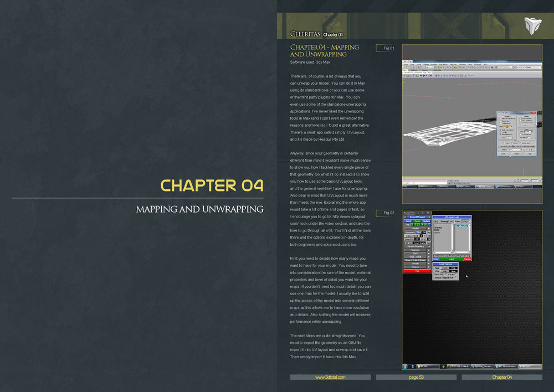The image size is (554, 392).
Task: Follow the www.3dtotal.com link at the page bottom
Action: point(330,376)
